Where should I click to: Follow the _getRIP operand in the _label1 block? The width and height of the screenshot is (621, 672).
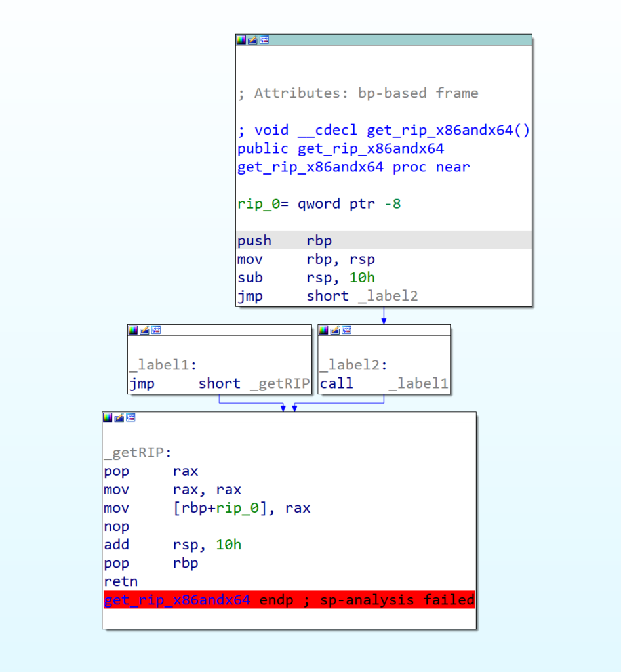pos(280,384)
